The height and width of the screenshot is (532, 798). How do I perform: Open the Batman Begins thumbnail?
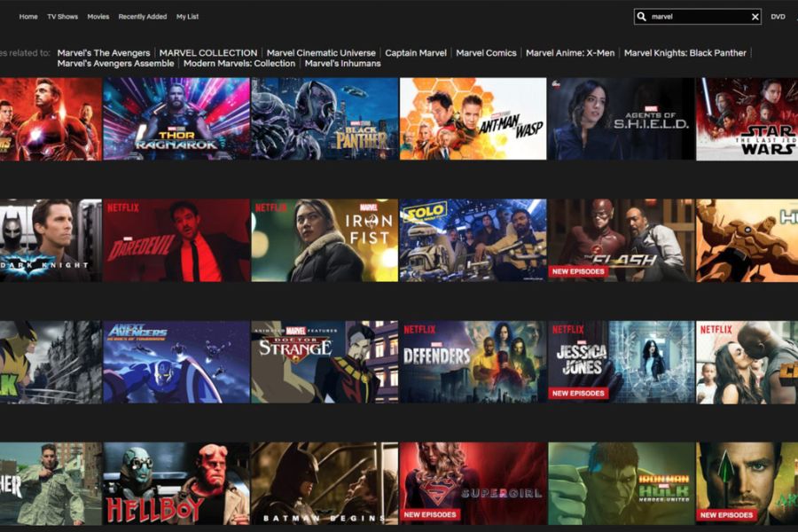(x=325, y=483)
